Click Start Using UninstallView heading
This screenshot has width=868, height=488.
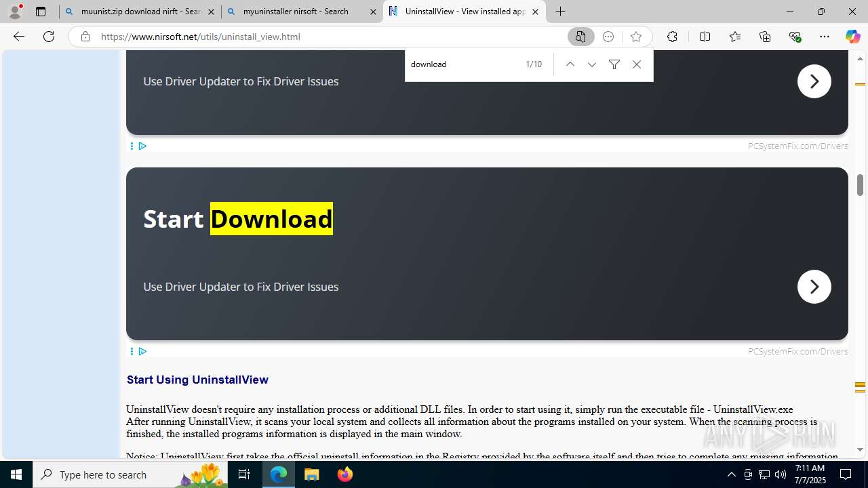[x=197, y=380]
